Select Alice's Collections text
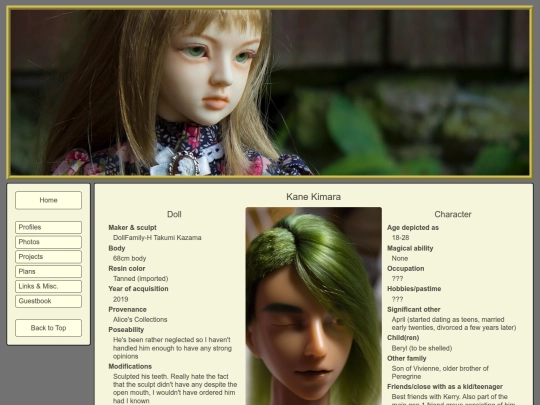The height and width of the screenshot is (405, 540). click(x=140, y=320)
